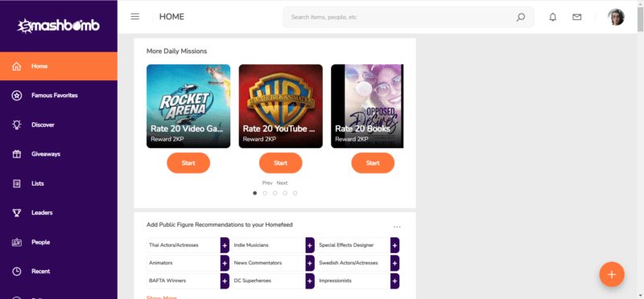The image size is (644, 299).
Task: Click the Smashbomb logo
Action: (58, 26)
